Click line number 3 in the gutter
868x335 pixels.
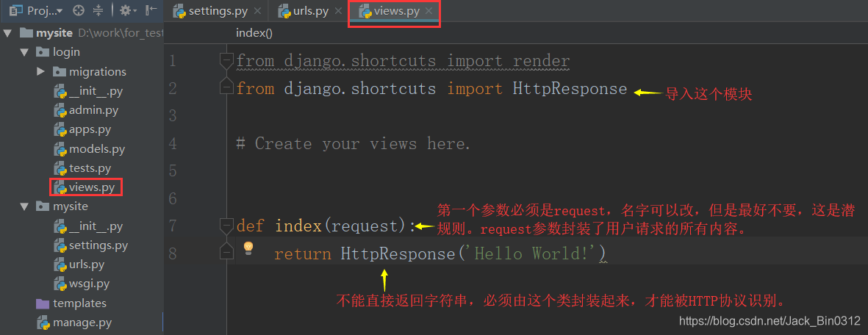pyautogui.click(x=172, y=116)
